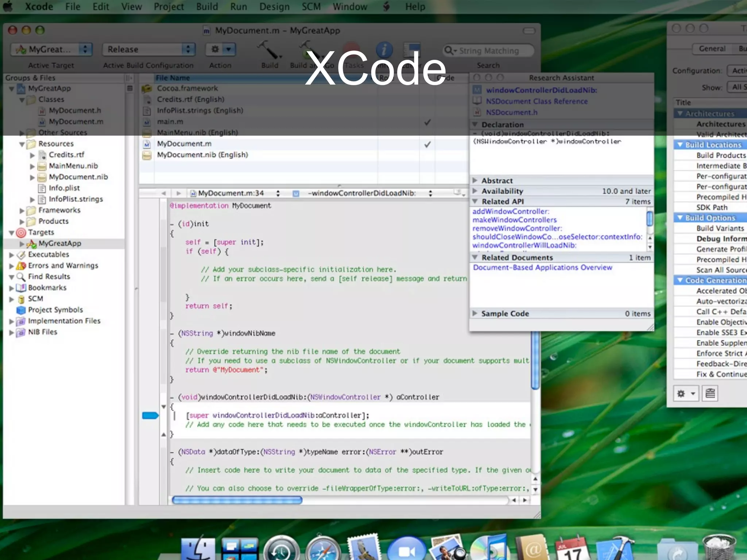Toggle target checkmark for main.m
Image resolution: width=747 pixels, height=560 pixels.
(x=427, y=122)
